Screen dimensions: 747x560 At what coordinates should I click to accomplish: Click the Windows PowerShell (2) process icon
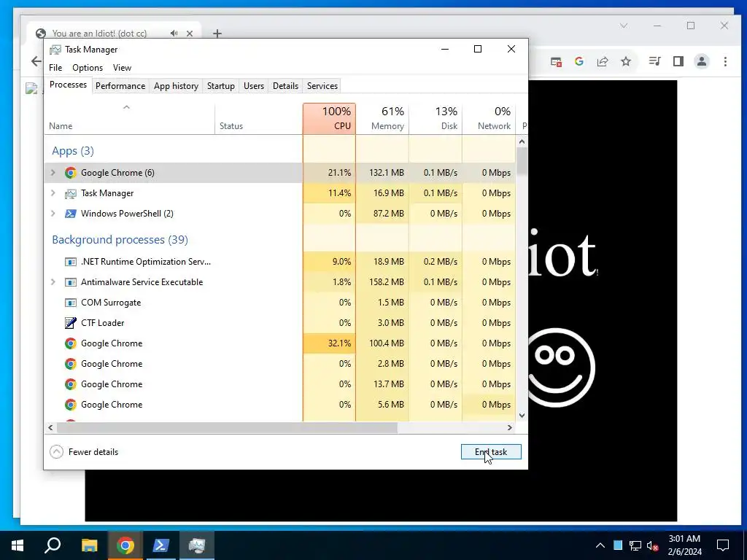click(x=71, y=214)
